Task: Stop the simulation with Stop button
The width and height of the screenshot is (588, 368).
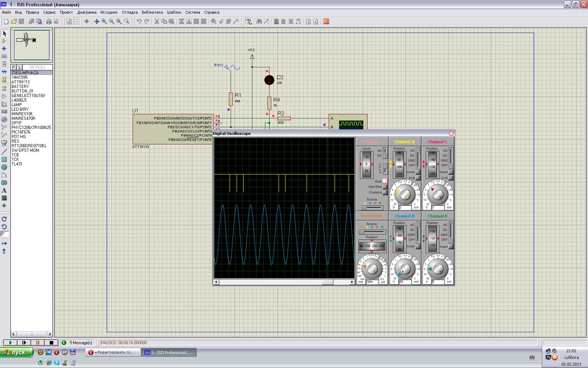Action: [51, 343]
